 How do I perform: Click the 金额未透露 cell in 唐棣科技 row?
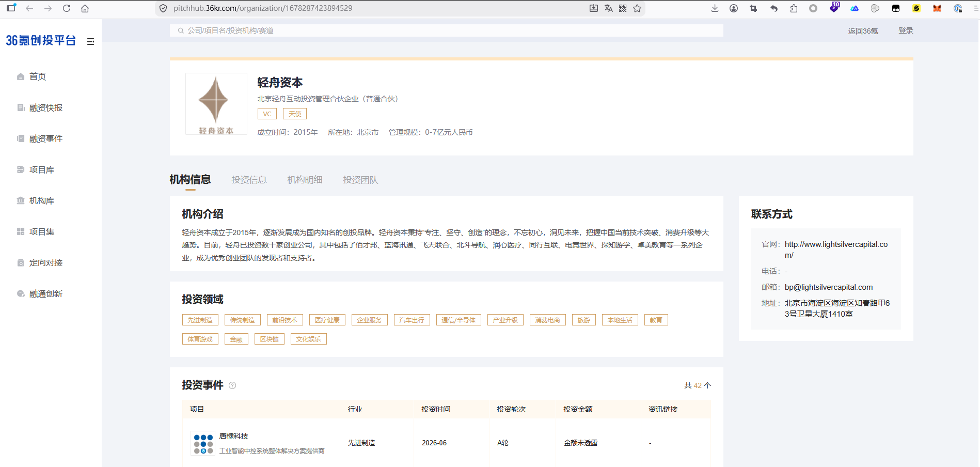580,443
